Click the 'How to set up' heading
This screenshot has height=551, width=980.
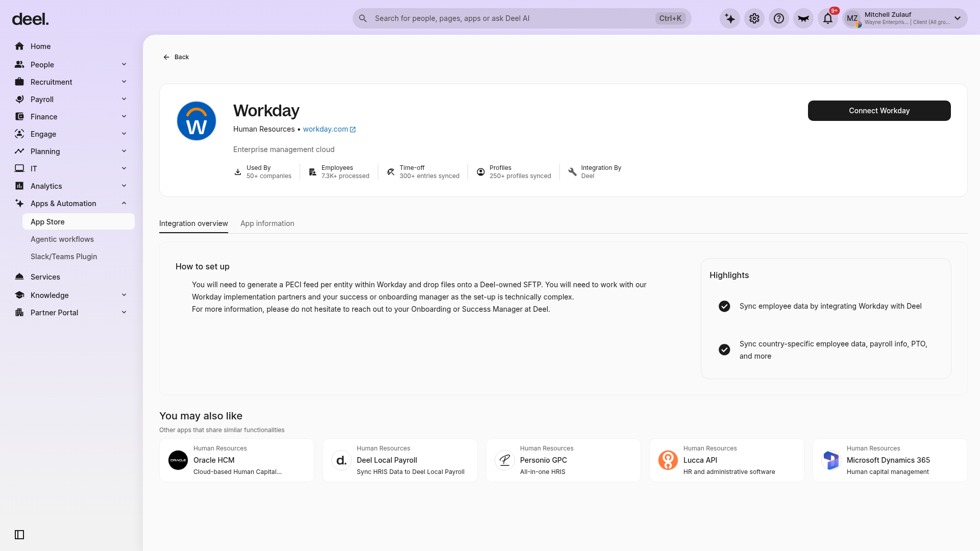203,266
